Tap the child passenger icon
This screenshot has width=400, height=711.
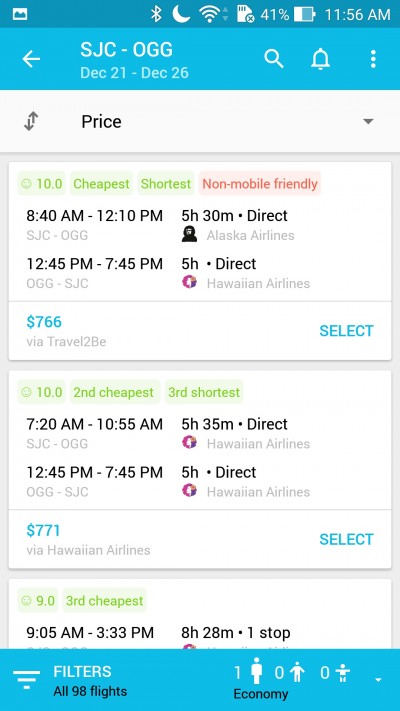coord(297,672)
